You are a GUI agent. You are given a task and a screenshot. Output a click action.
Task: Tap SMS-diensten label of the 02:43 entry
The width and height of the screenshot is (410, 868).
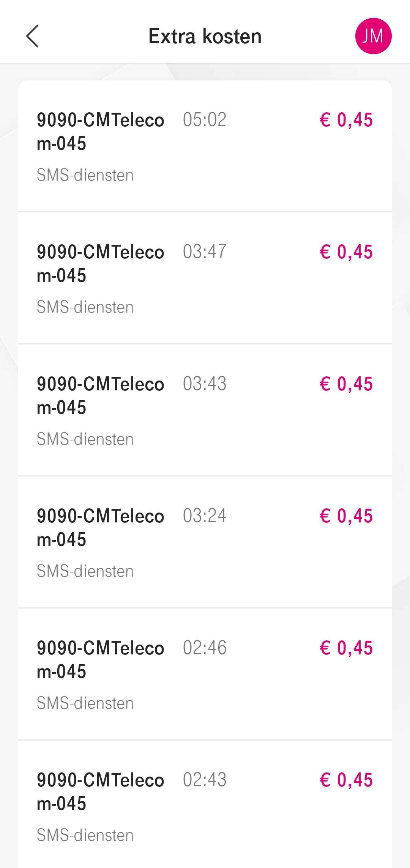85,835
